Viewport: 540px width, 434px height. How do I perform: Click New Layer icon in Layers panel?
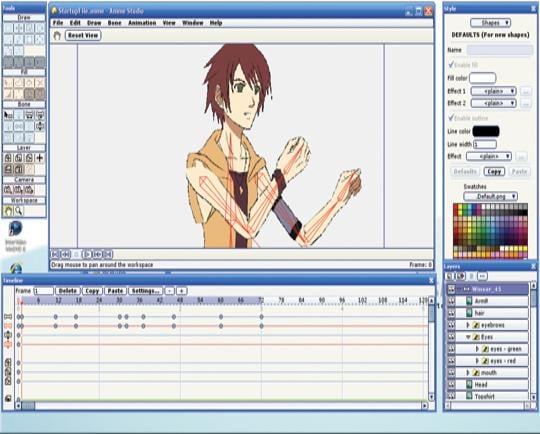pos(449,276)
